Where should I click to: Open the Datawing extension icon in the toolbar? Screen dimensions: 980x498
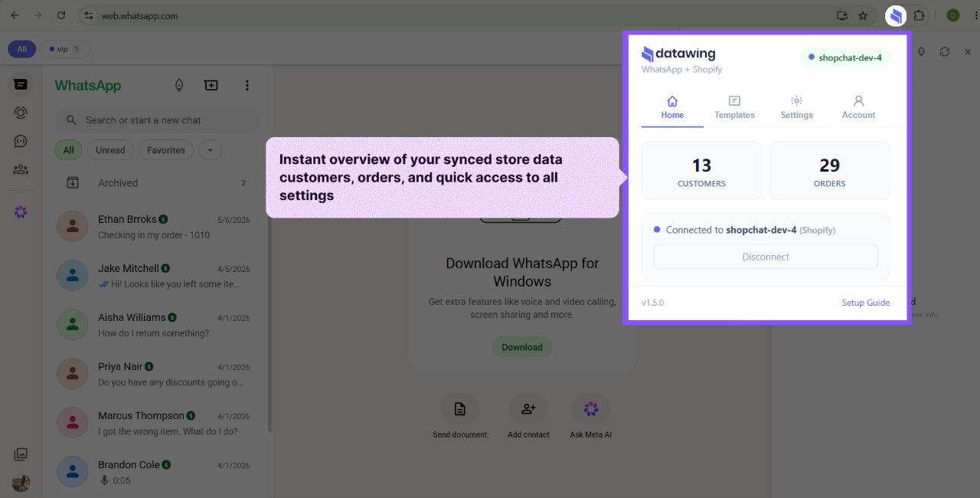pos(896,15)
